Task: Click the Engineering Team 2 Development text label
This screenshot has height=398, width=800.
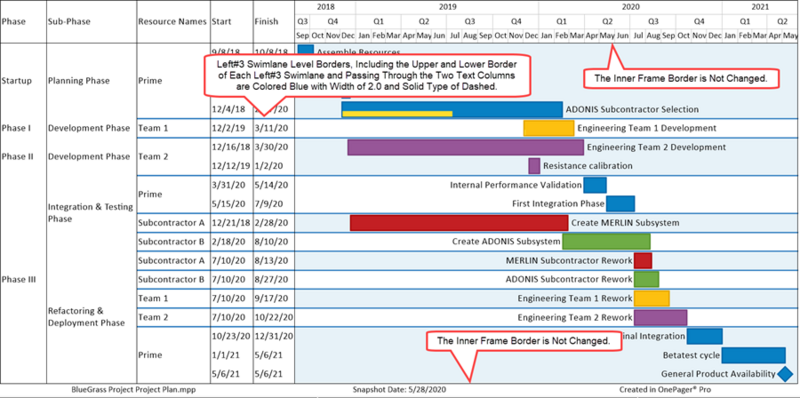Action: tap(656, 147)
